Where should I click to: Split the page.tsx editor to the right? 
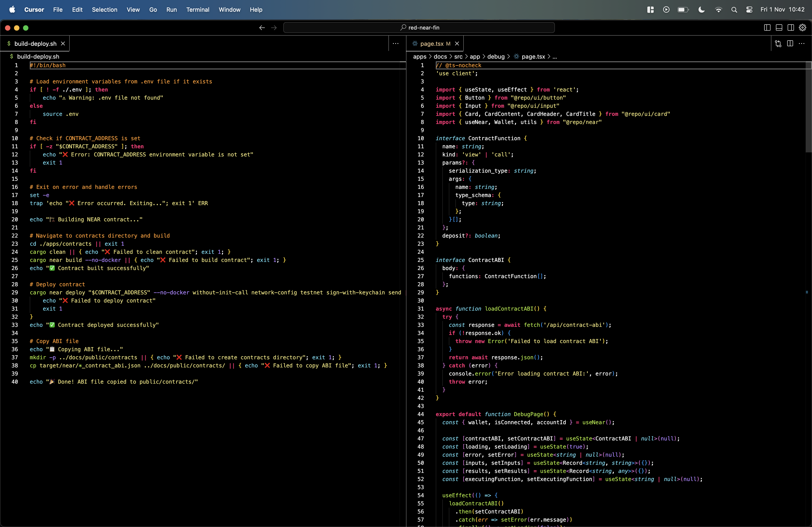pyautogui.click(x=790, y=43)
